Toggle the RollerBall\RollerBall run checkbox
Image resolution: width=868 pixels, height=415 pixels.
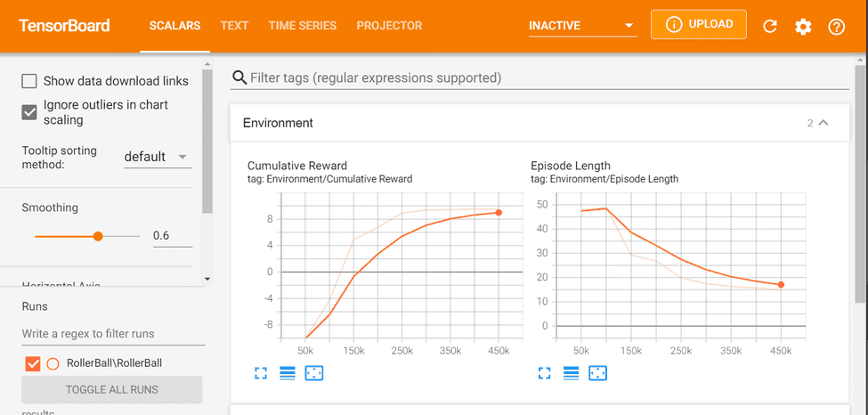[34, 363]
